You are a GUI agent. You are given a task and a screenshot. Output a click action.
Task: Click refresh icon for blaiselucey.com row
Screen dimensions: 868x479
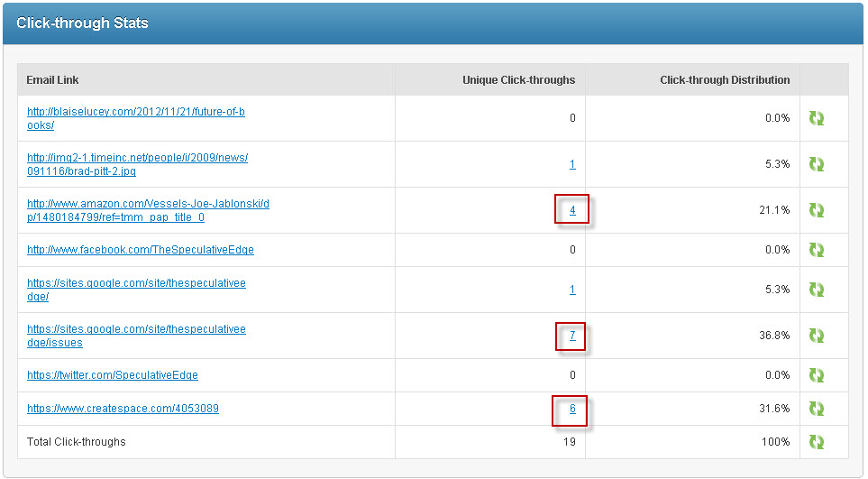point(817,118)
